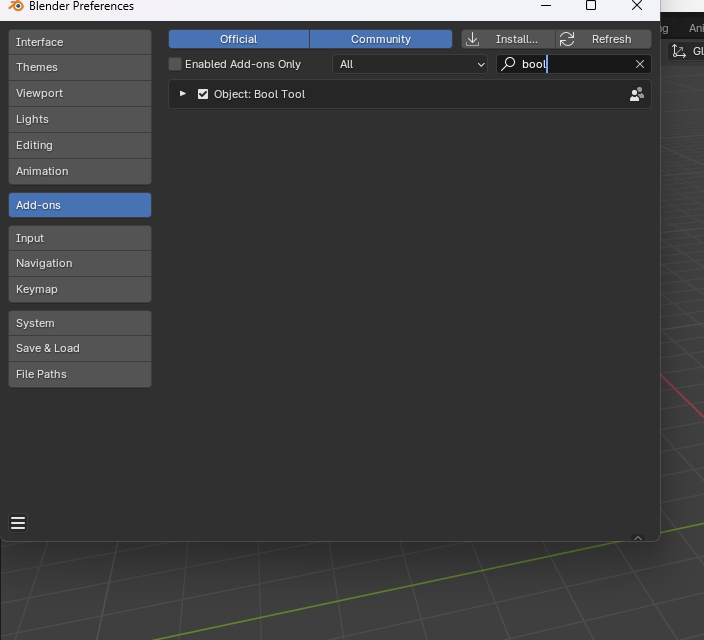Click the Blender logo in title bar
The image size is (704, 640).
point(16,6)
